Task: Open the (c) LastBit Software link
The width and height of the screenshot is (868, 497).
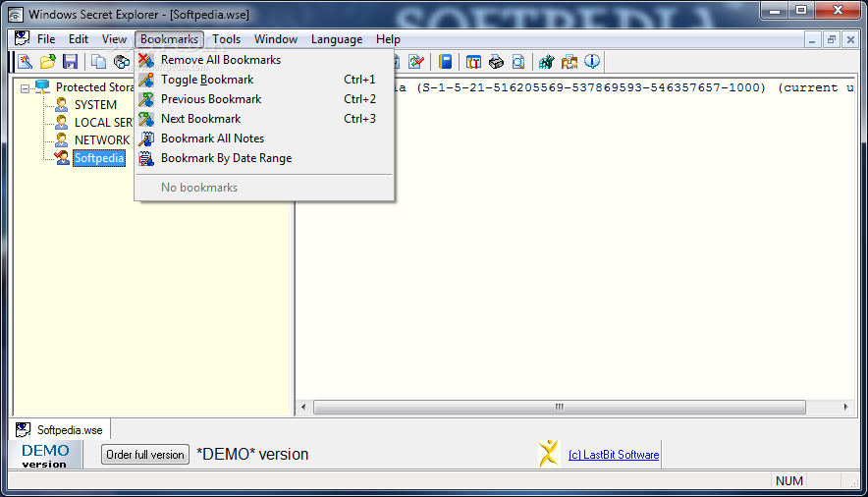Action: coord(614,455)
